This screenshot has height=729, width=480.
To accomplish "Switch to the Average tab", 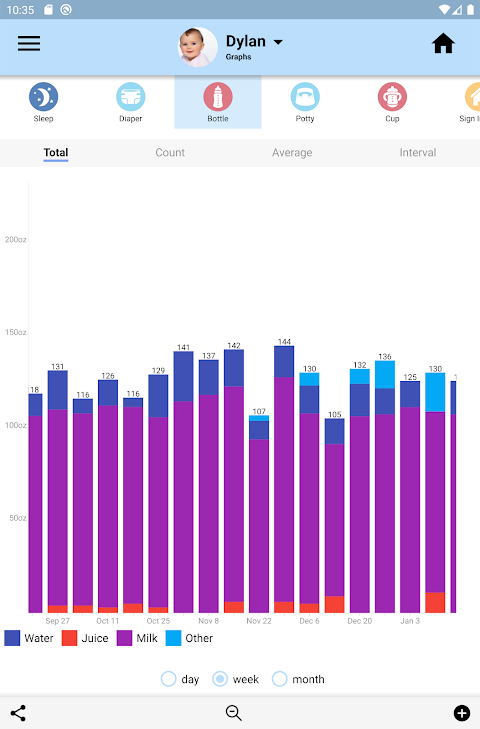I will 292,152.
